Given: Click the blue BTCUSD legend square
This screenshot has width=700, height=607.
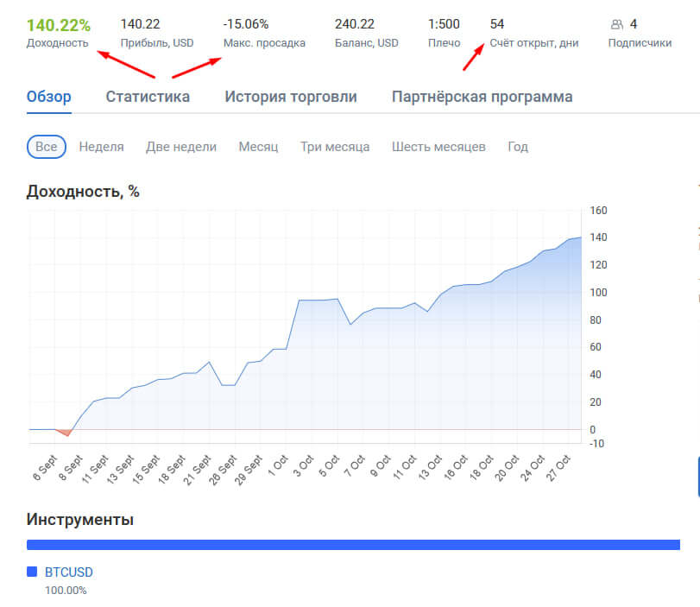Looking at the screenshot, I should point(32,572).
